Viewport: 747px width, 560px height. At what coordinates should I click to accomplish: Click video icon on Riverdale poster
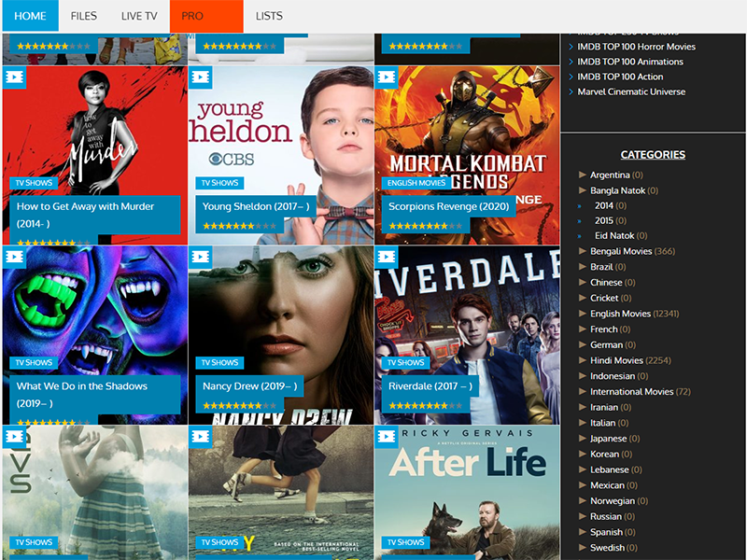tap(386, 256)
